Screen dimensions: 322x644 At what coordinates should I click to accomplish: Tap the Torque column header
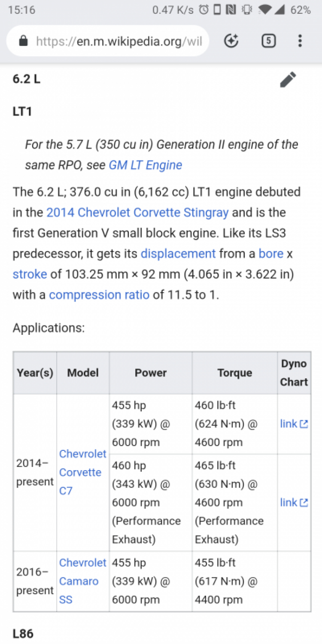pyautogui.click(x=234, y=373)
